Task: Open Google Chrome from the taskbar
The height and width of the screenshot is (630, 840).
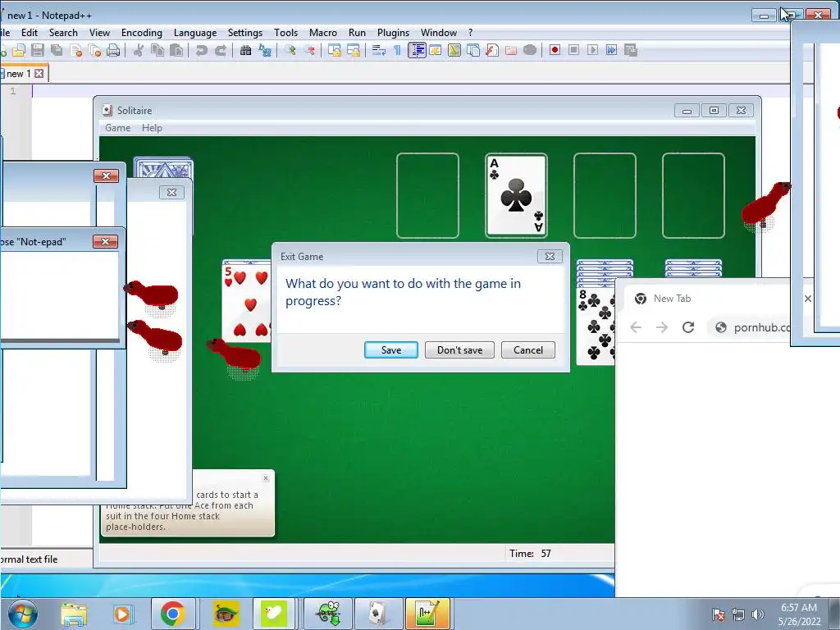Action: 172,614
